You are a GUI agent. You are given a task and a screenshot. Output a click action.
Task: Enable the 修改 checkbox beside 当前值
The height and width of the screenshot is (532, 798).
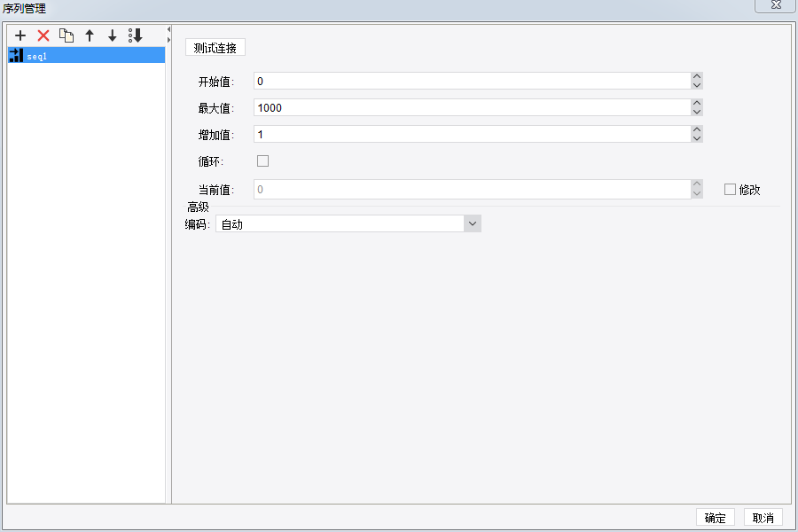(729, 189)
